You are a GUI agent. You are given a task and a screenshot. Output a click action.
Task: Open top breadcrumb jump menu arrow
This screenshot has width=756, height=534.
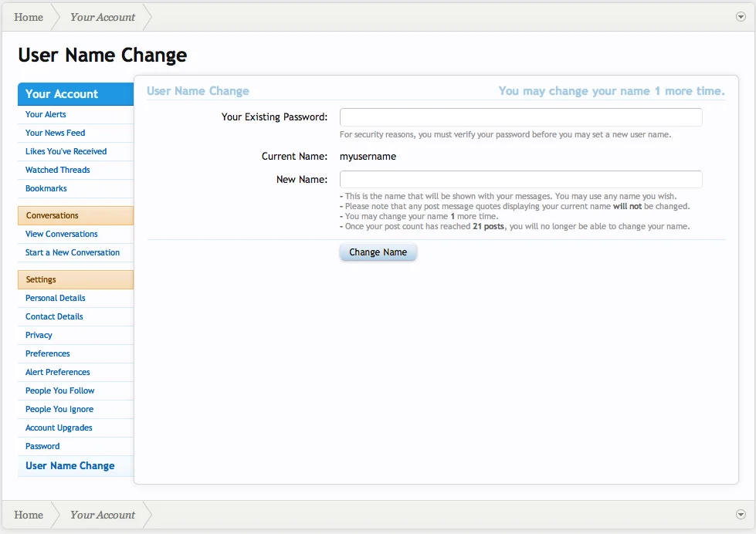click(x=741, y=17)
